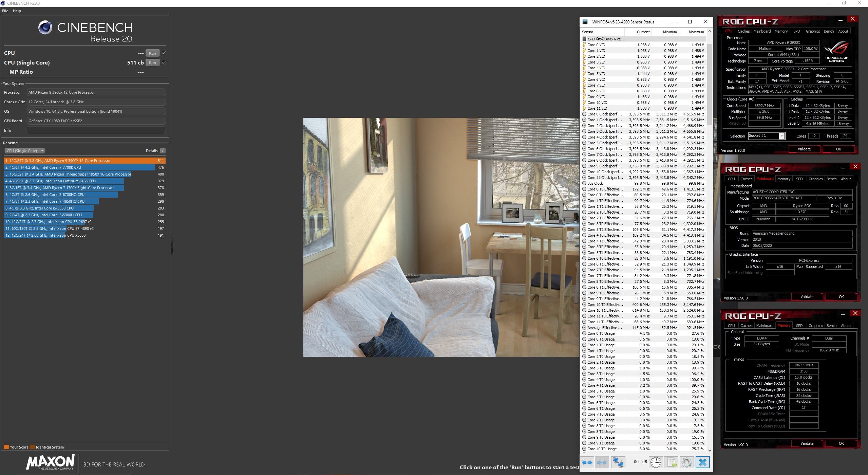Minimize the top ROG CPU-Z window
Image resolution: width=868 pixels, height=475 pixels.
click(x=840, y=20)
